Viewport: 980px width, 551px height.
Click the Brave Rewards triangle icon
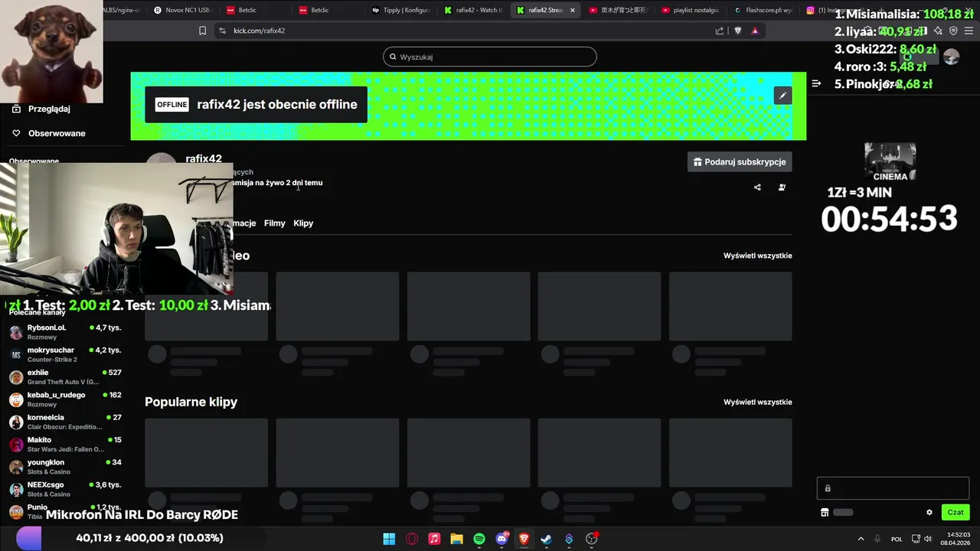point(755,31)
